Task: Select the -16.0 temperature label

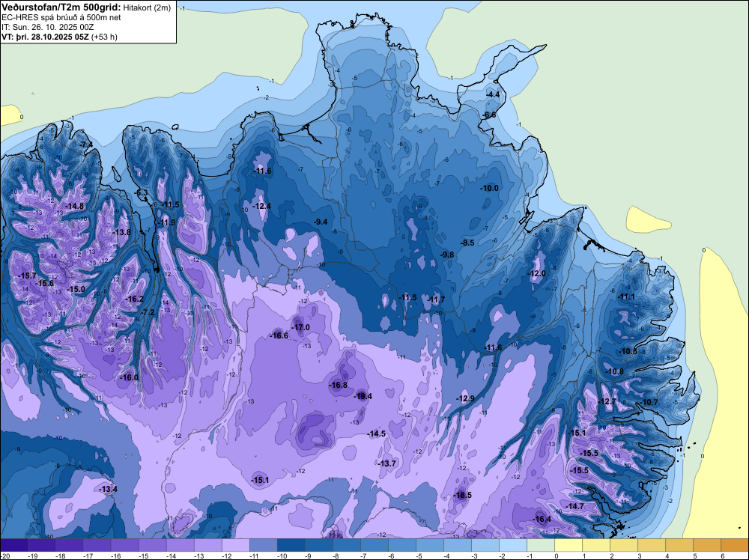Action: pyautogui.click(x=129, y=377)
